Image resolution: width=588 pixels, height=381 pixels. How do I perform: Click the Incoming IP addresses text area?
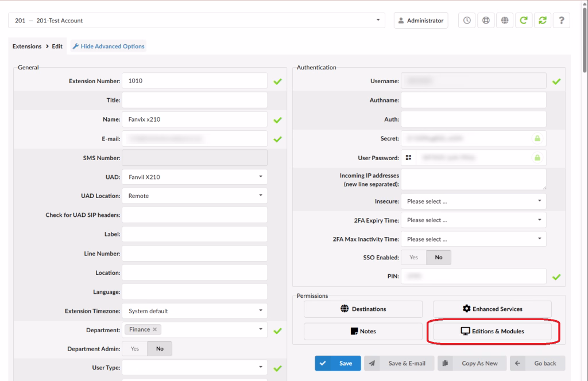(474, 180)
